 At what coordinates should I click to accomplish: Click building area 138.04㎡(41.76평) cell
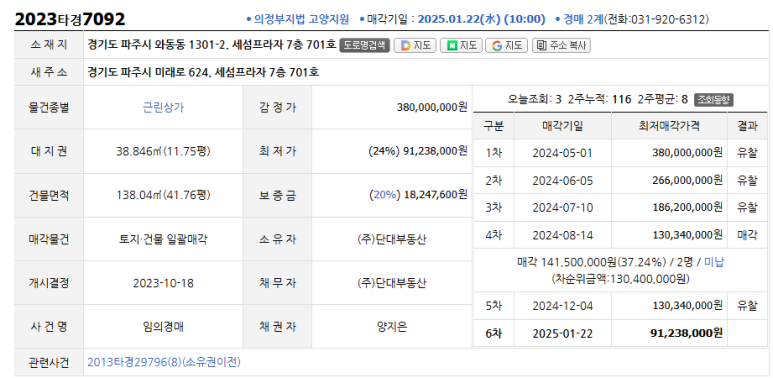point(163,195)
